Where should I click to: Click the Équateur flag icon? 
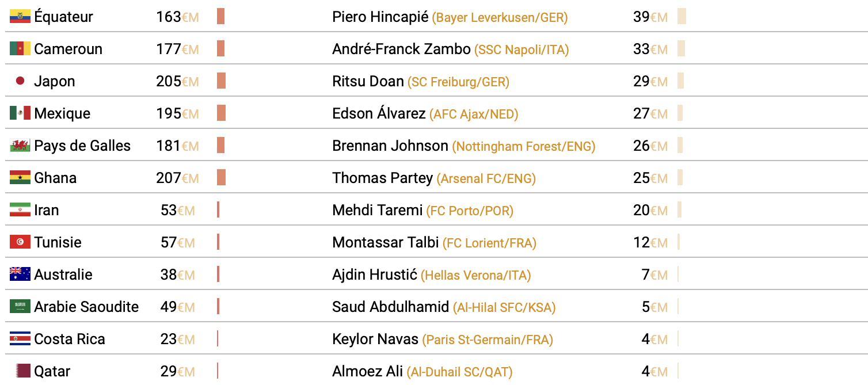coord(20,17)
